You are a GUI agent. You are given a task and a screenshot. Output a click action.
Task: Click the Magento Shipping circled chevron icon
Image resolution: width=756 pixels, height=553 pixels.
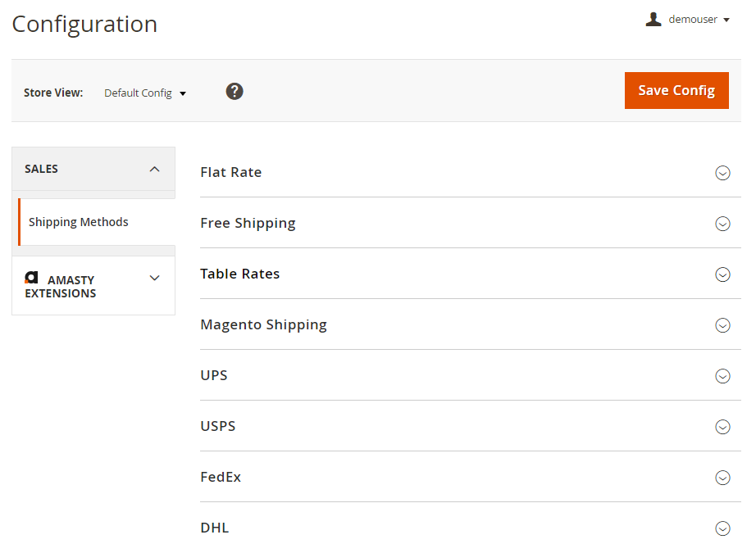click(x=722, y=325)
